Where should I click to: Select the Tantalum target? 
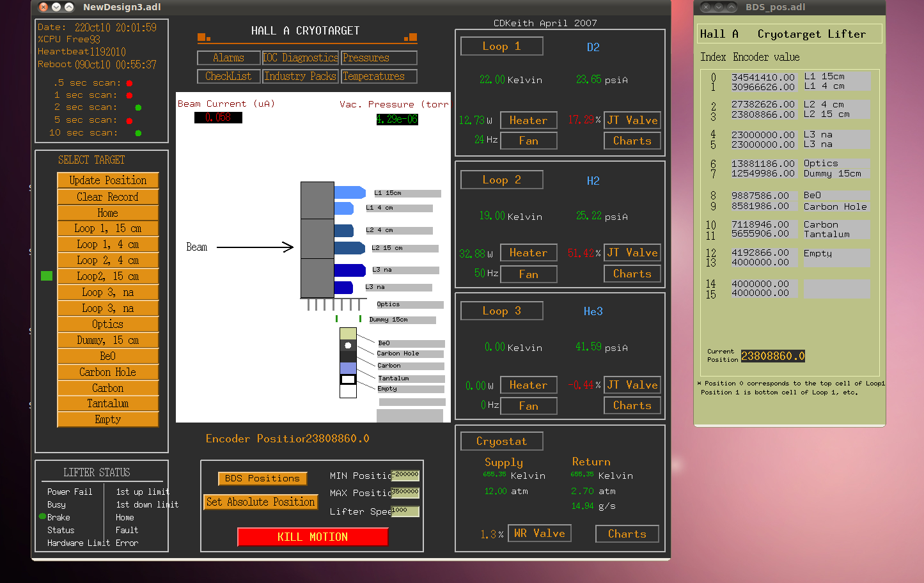108,403
